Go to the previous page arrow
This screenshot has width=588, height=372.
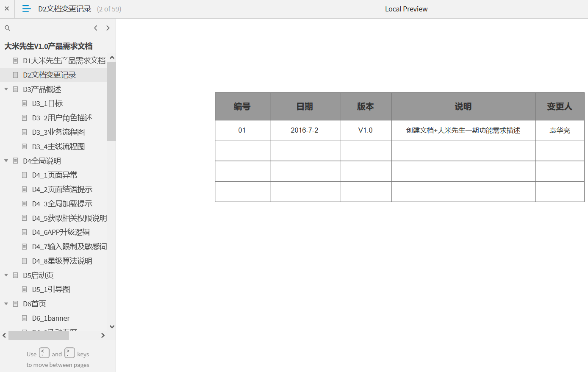(96, 28)
